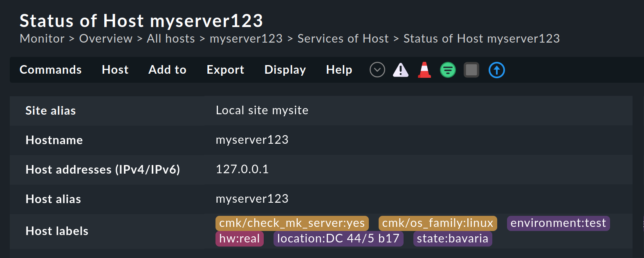Open myserver123 breadcrumb link

coord(246,38)
